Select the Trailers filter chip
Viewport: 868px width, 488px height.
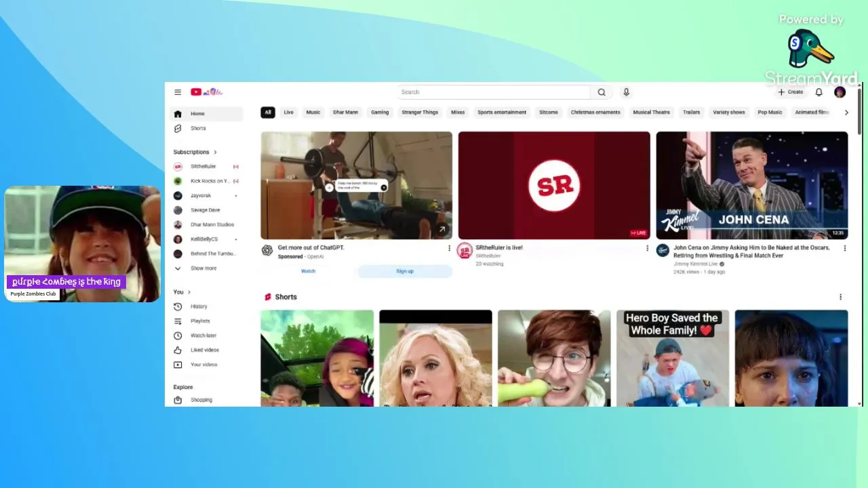coord(691,113)
